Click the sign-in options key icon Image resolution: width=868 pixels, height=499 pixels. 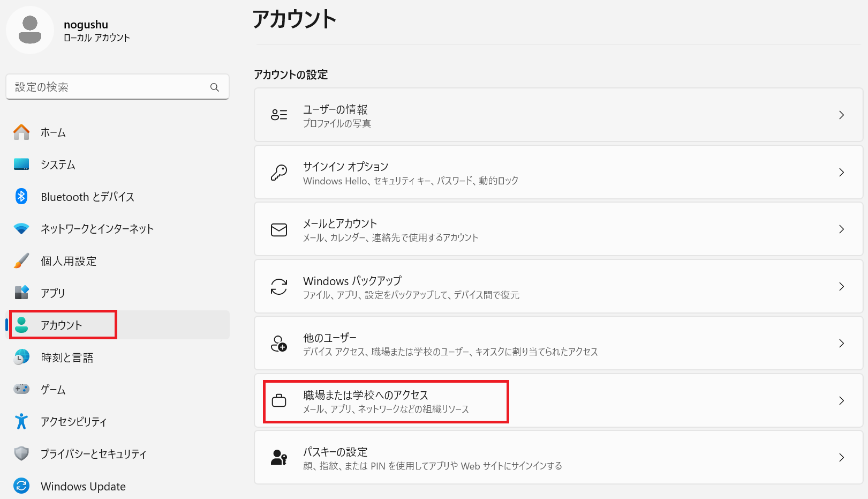tap(279, 172)
